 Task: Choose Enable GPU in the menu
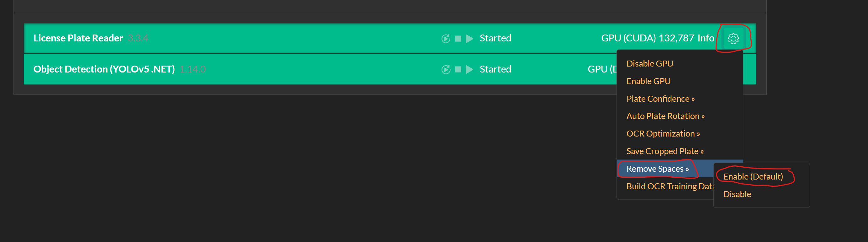tap(648, 81)
